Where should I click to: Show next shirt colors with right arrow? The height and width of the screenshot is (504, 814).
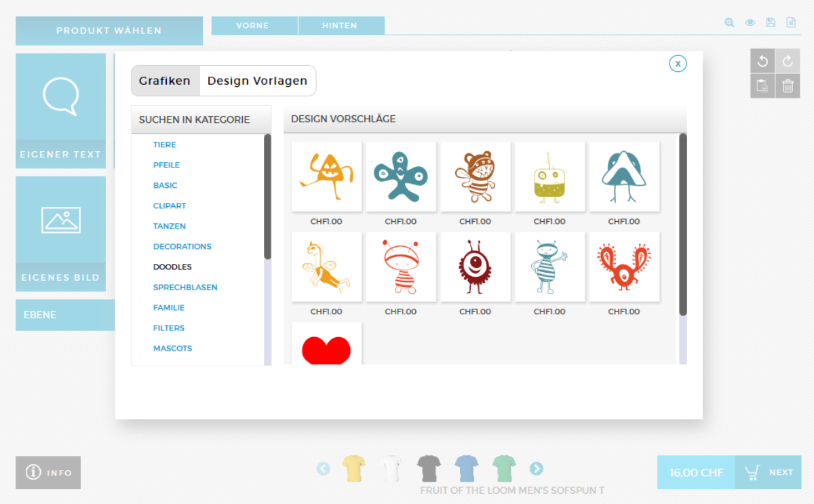(x=536, y=468)
